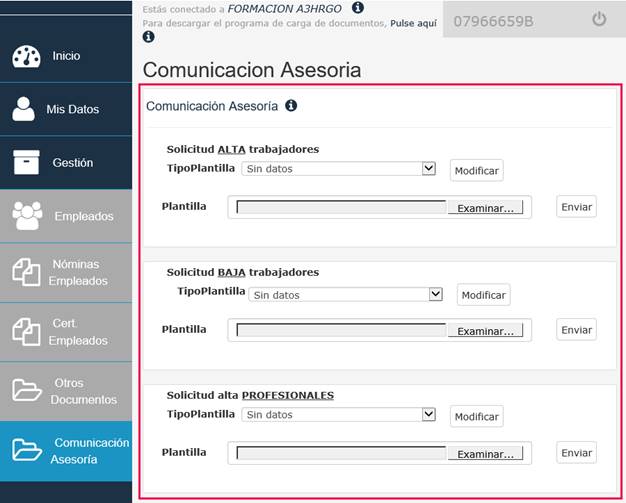626x503 pixels.
Task: Open the Inicio dashboard icon
Action: pyautogui.click(x=26, y=57)
